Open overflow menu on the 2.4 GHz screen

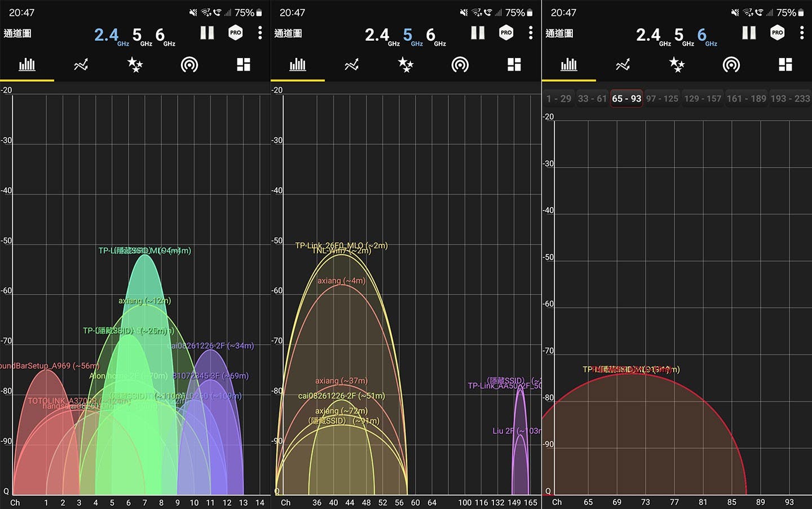click(x=260, y=33)
